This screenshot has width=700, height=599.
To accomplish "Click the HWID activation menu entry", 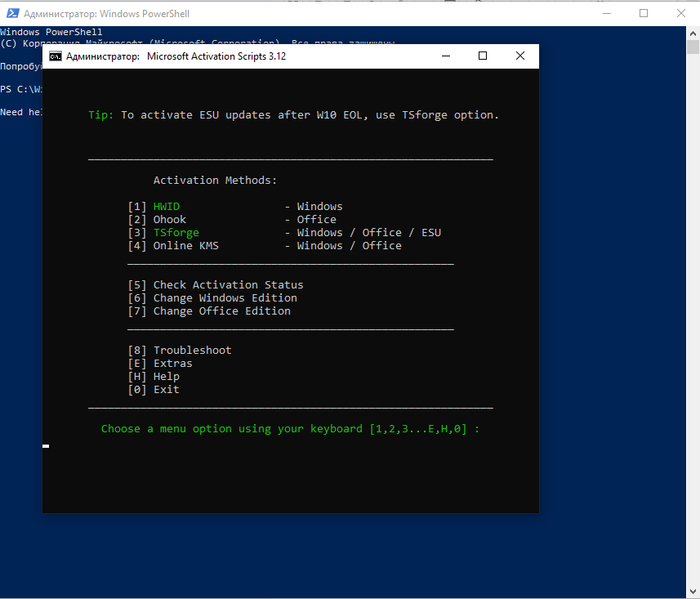I will (x=235, y=207).
